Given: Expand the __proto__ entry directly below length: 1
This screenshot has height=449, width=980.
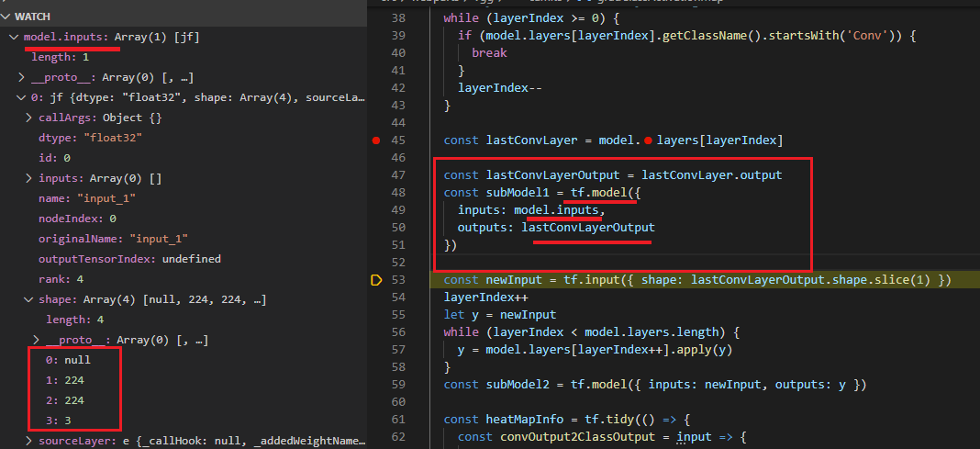Looking at the screenshot, I should (x=21, y=77).
